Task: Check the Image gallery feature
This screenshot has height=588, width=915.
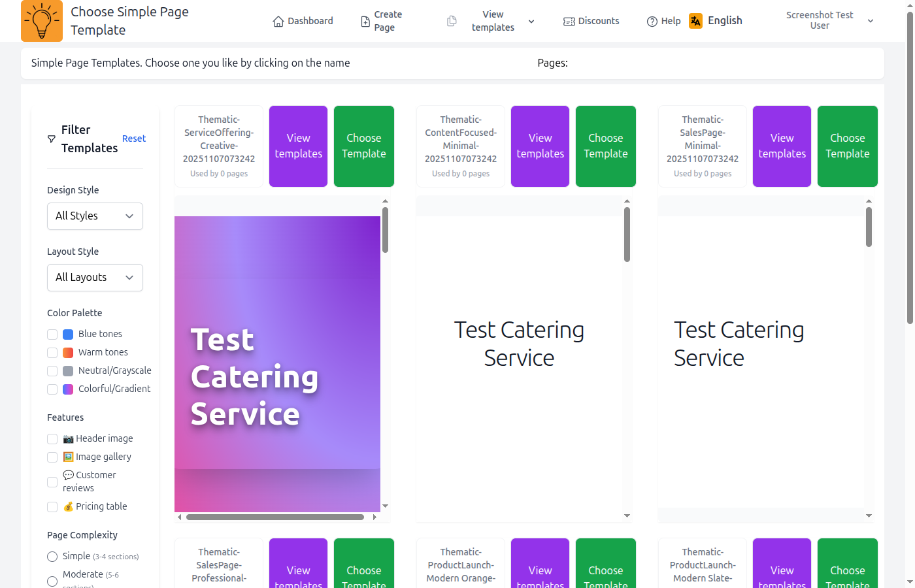Action: click(x=52, y=457)
